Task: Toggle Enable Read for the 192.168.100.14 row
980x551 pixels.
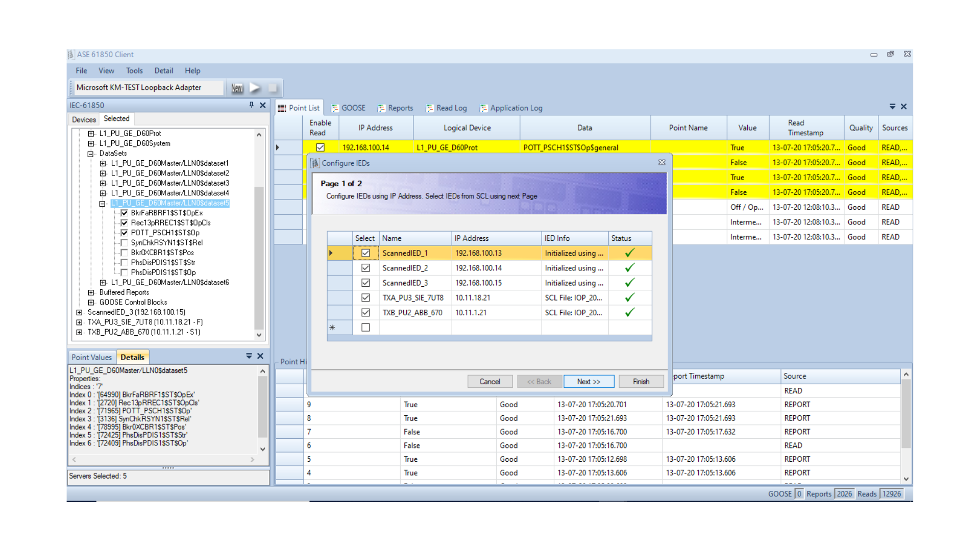Action: point(321,147)
